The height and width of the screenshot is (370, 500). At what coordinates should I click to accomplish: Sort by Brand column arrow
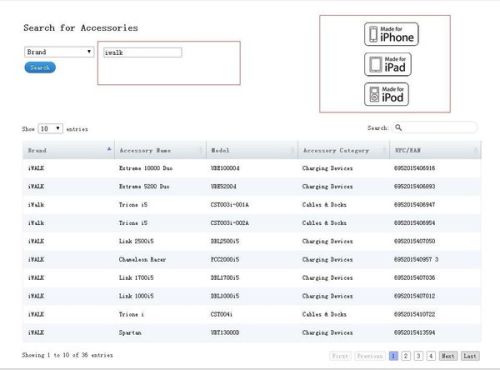(x=109, y=149)
